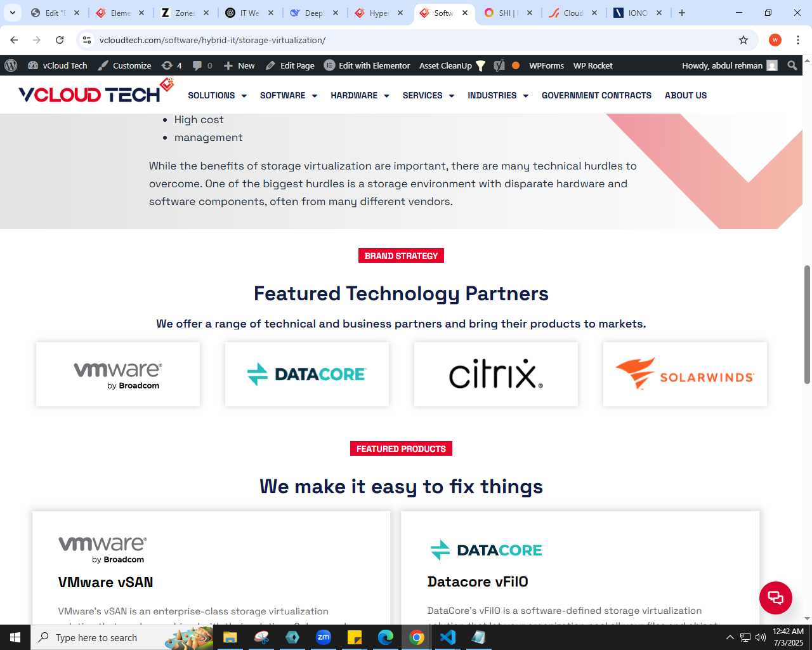Click Edit Page in admin bar
The height and width of the screenshot is (650, 812).
click(290, 65)
